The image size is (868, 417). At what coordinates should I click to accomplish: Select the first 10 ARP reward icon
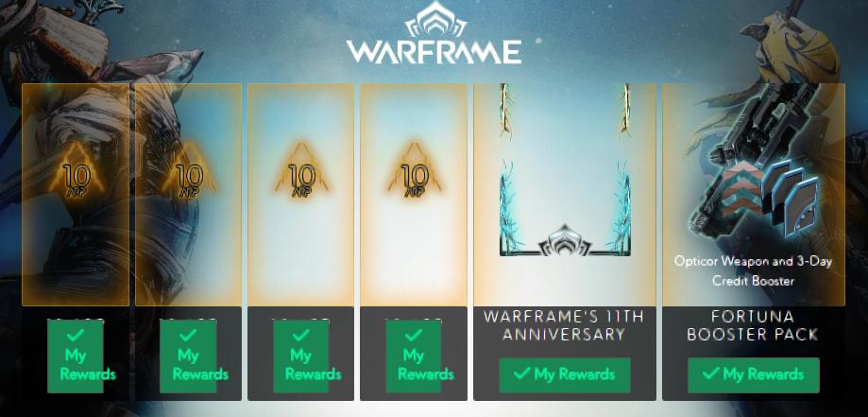[x=76, y=170]
